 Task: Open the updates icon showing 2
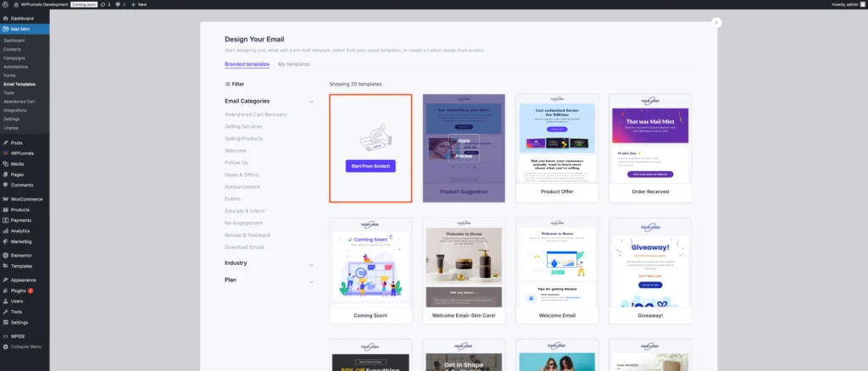[105, 4]
